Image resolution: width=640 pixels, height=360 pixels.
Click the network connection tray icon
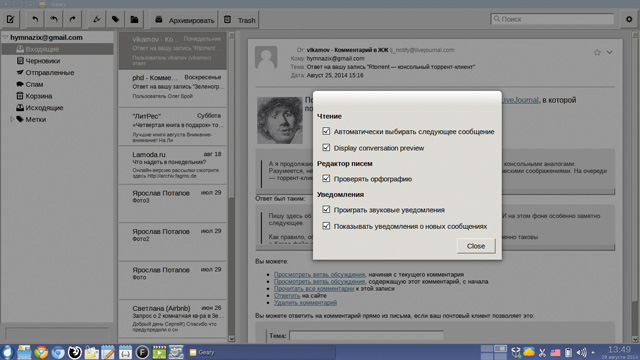516,352
